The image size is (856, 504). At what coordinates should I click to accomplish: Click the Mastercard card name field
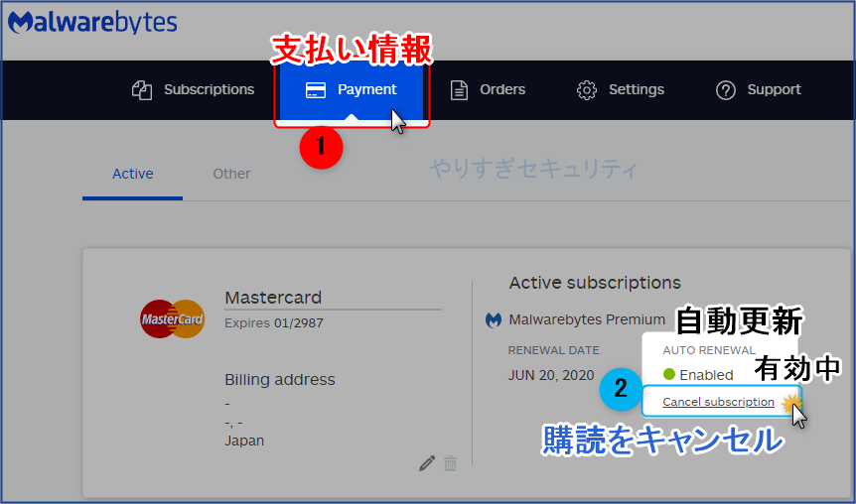click(x=333, y=298)
